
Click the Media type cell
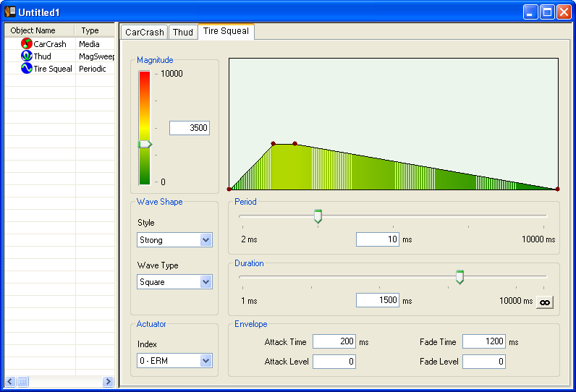(x=89, y=44)
